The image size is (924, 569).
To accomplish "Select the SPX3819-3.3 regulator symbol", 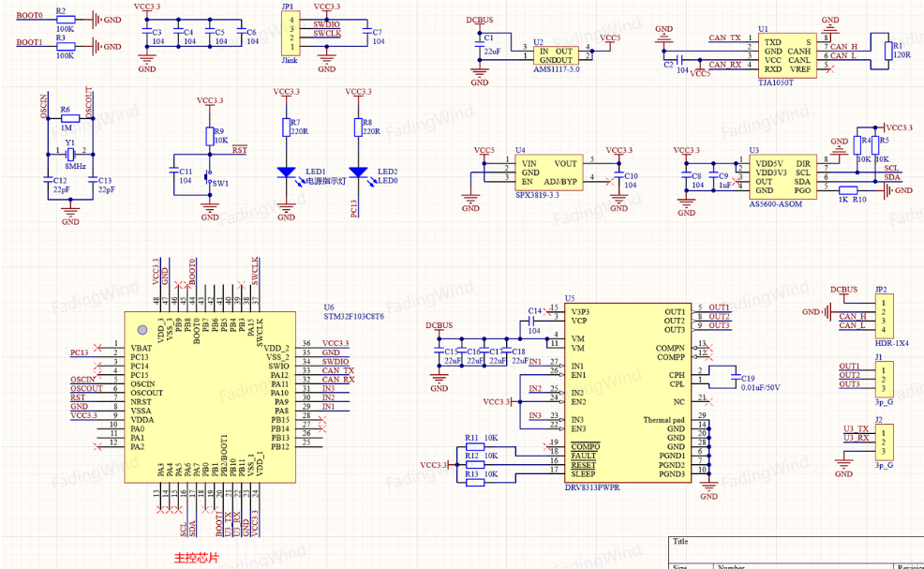I will coord(549,172).
